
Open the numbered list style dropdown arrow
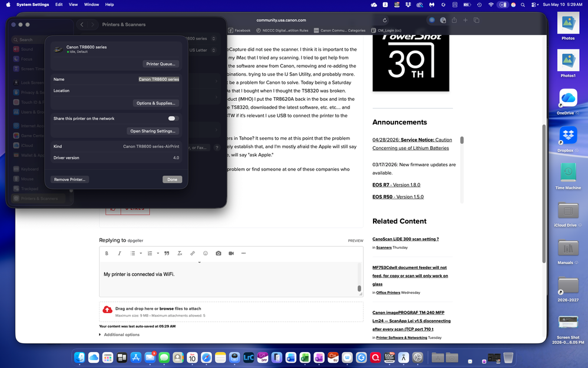point(158,254)
